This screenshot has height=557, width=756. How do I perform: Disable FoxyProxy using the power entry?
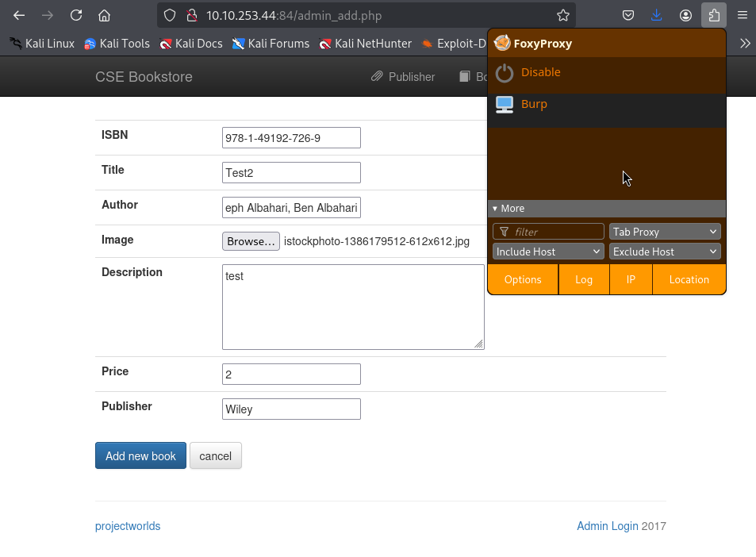pos(607,72)
